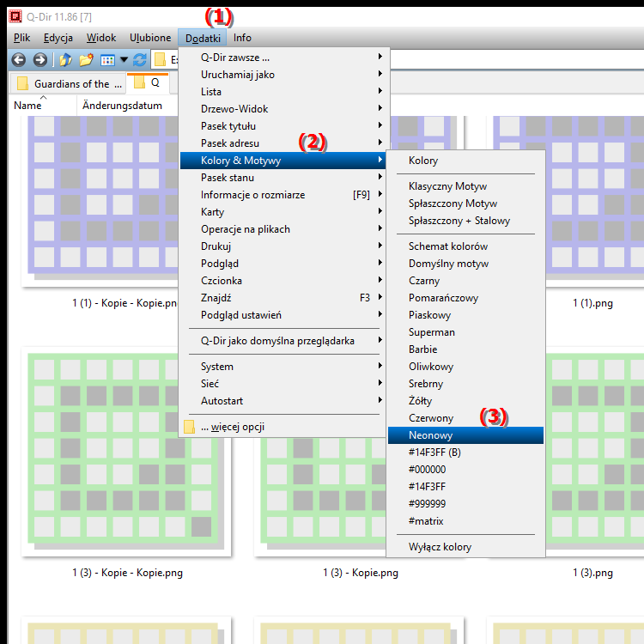Click the folder icon in address bar
Viewport: 644px width, 644px height.
tap(160, 60)
